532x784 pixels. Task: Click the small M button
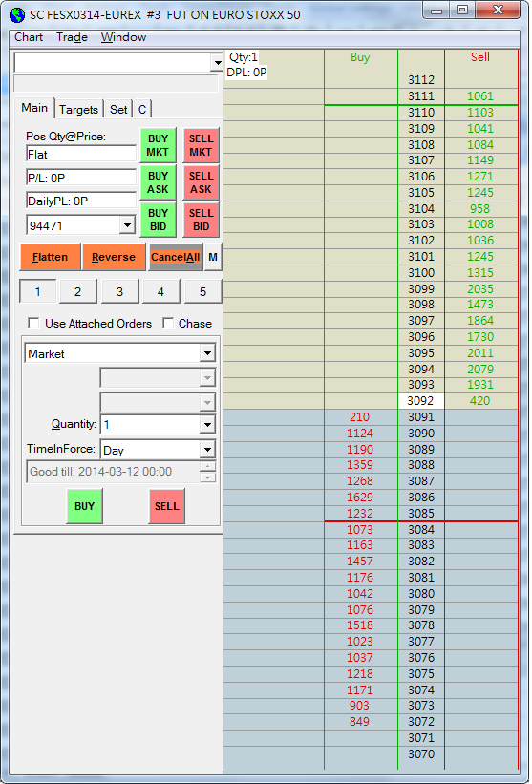click(x=213, y=257)
